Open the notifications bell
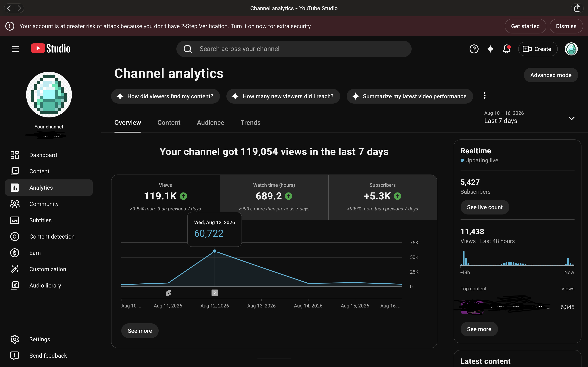 pos(507,49)
